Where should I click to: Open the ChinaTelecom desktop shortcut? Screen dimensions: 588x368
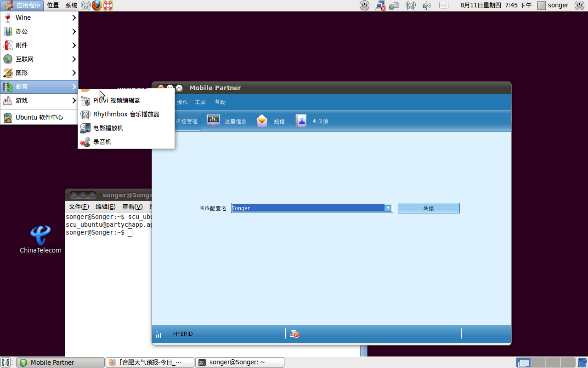tap(40, 239)
